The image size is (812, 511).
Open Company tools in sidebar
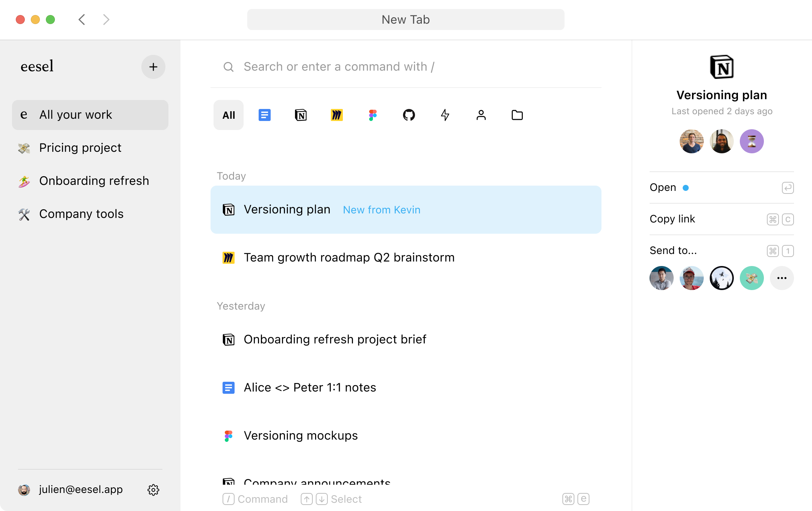pos(90,214)
